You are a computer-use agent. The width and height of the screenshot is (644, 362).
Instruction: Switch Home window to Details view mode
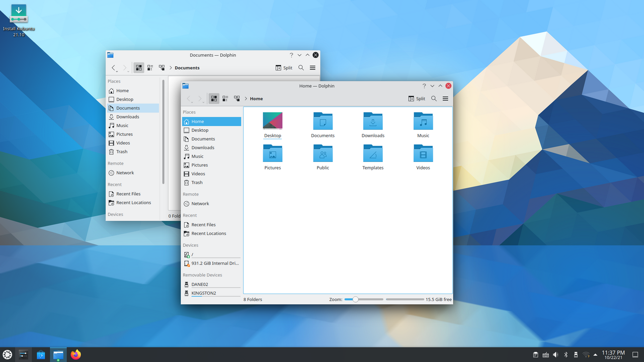(x=237, y=99)
